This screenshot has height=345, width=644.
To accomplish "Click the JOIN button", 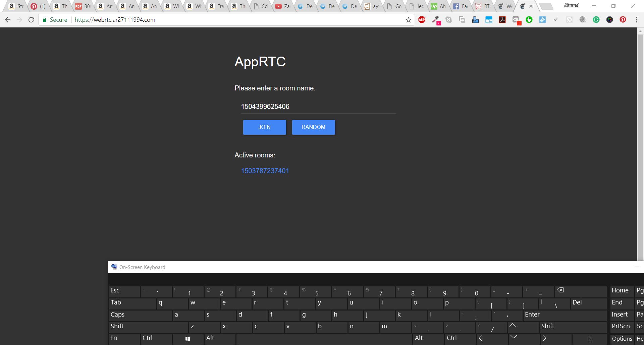I will coord(264,127).
